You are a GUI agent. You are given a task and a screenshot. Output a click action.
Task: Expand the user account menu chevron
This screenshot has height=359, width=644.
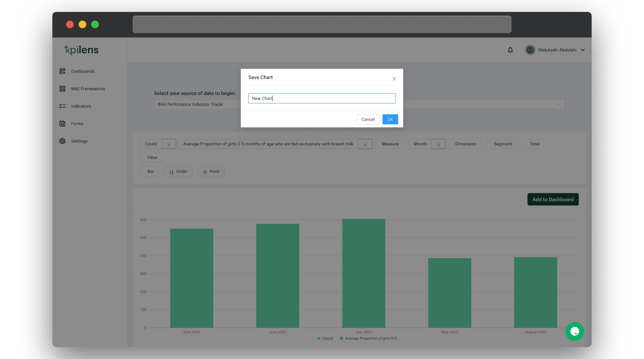[x=583, y=50]
